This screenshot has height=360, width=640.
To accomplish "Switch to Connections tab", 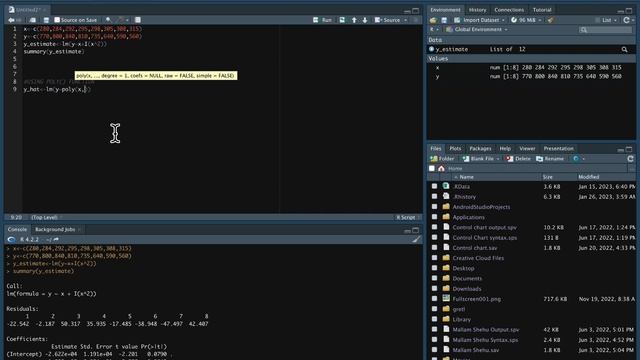I will (x=509, y=10).
